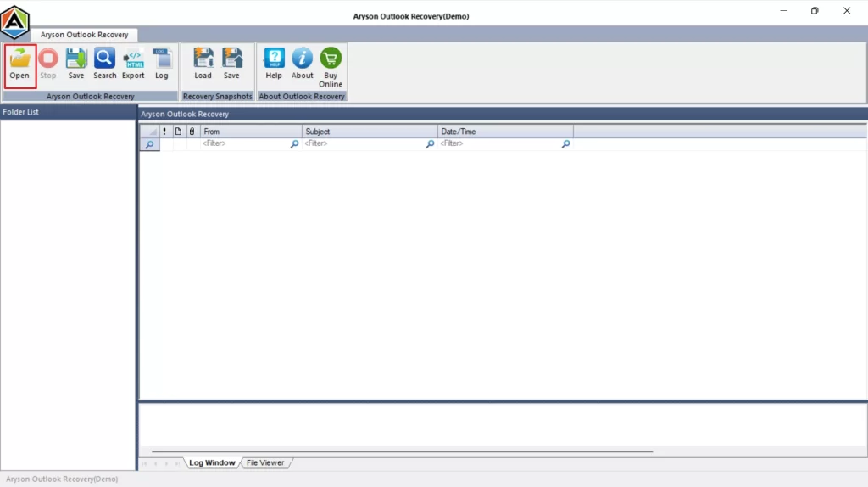Click the Date/Time filter magnifier icon
The width and height of the screenshot is (868, 487).
565,144
